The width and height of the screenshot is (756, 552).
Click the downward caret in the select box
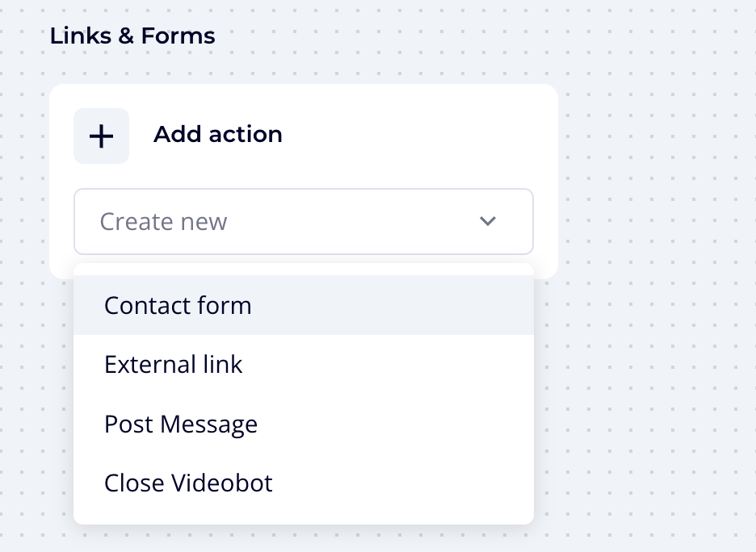[x=488, y=220]
